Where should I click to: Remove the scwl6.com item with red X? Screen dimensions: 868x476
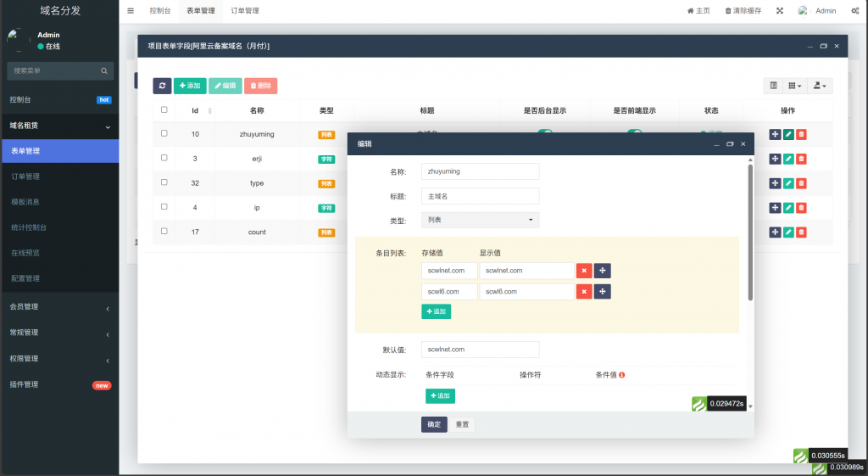coord(584,292)
